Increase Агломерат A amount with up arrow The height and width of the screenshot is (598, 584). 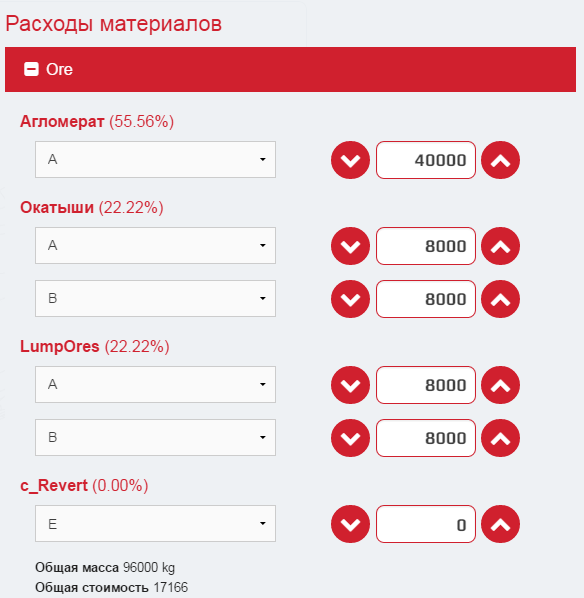500,160
